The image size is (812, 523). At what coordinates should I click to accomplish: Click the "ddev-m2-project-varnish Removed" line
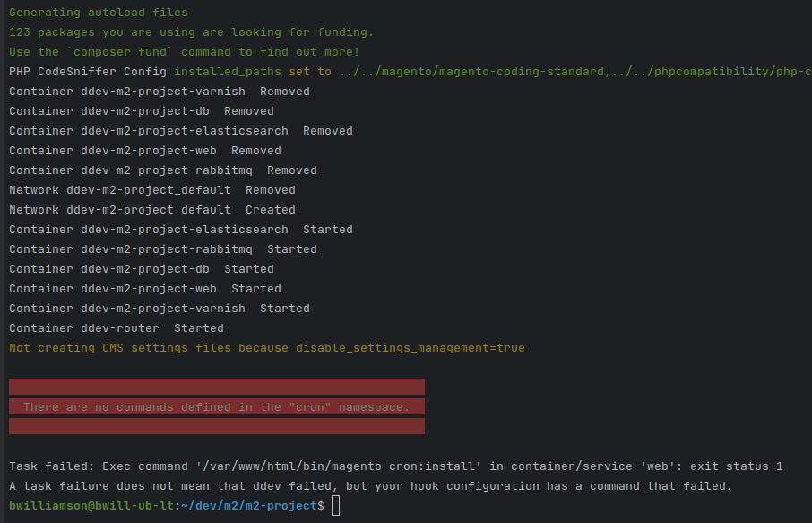tap(160, 92)
